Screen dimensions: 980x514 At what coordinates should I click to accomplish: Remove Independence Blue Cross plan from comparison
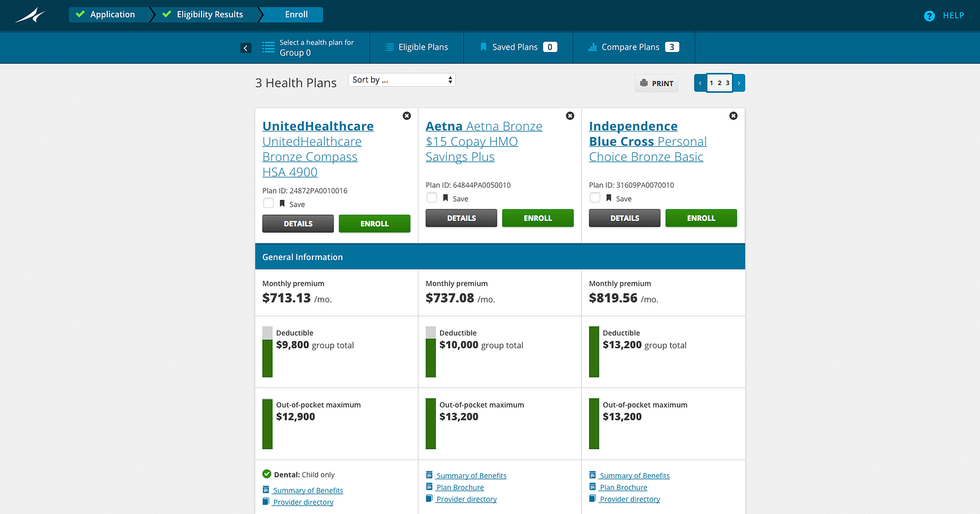point(733,116)
